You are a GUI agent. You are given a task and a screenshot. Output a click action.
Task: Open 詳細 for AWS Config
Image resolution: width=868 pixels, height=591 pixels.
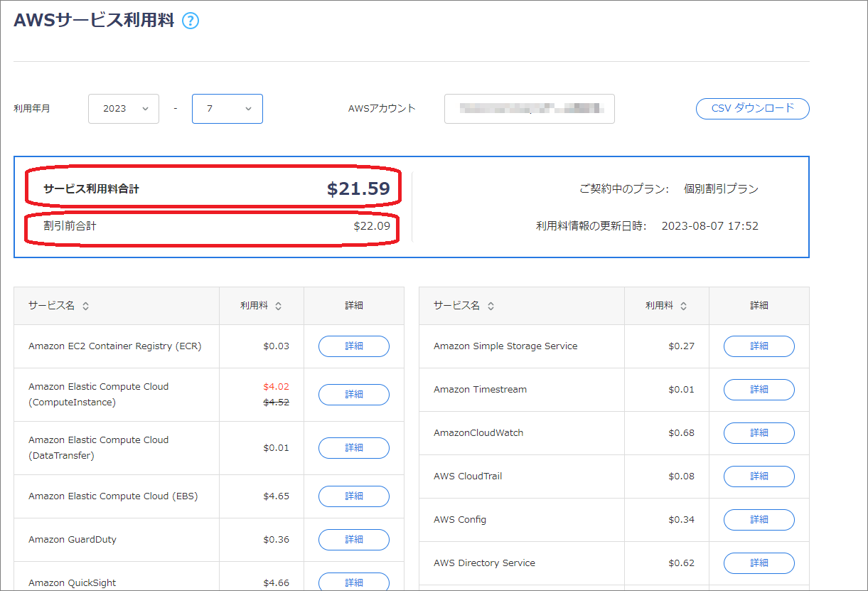tap(759, 520)
